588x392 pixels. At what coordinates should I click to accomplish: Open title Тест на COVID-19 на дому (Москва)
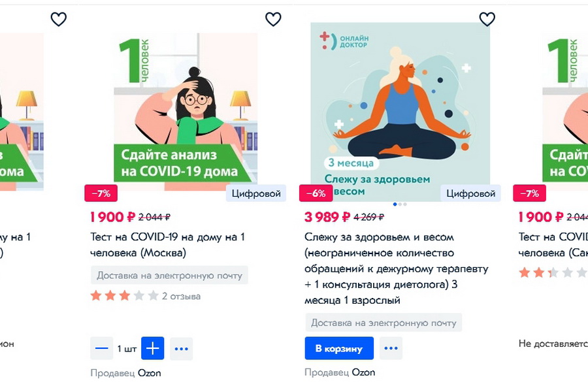pos(168,245)
